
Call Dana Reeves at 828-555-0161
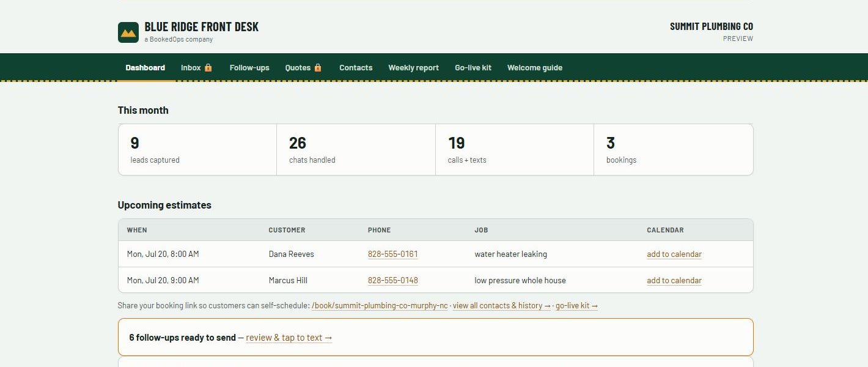point(393,254)
